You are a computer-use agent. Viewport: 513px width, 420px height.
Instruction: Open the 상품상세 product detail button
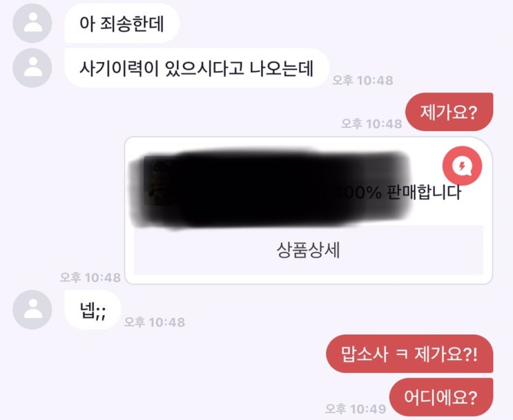click(x=308, y=250)
